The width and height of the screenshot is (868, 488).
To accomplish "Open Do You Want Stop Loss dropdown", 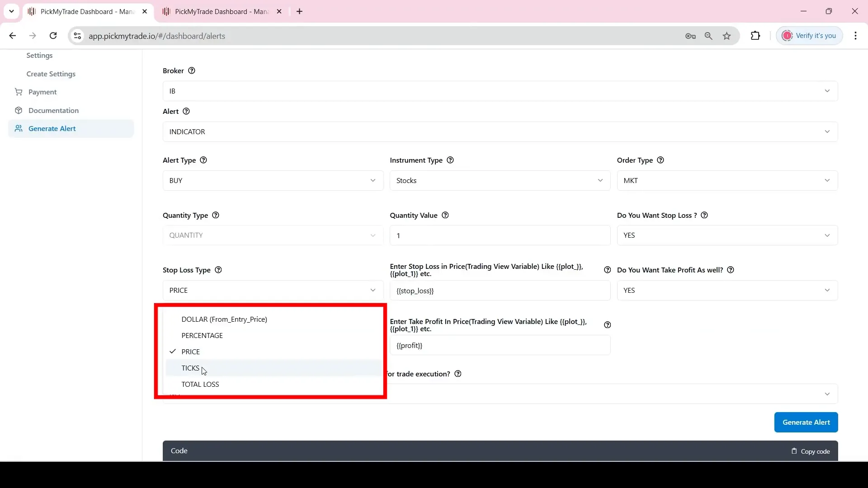I will click(727, 235).
